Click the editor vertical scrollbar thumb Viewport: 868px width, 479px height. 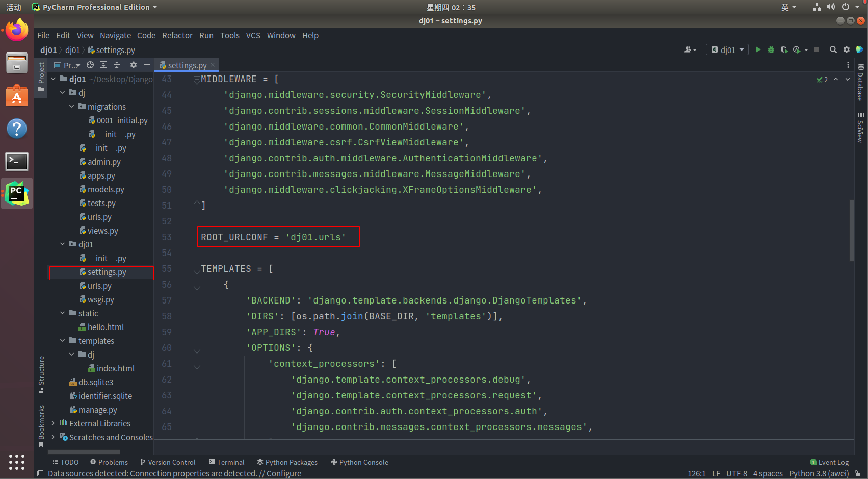point(852,231)
